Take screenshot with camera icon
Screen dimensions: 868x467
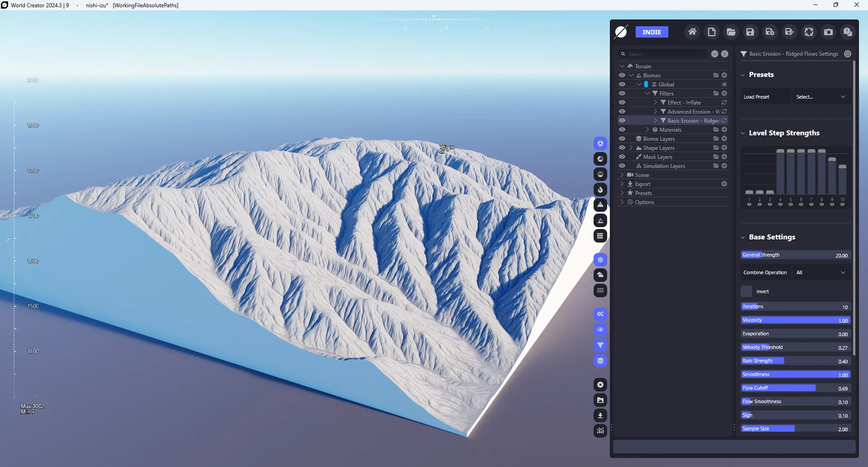[828, 32]
